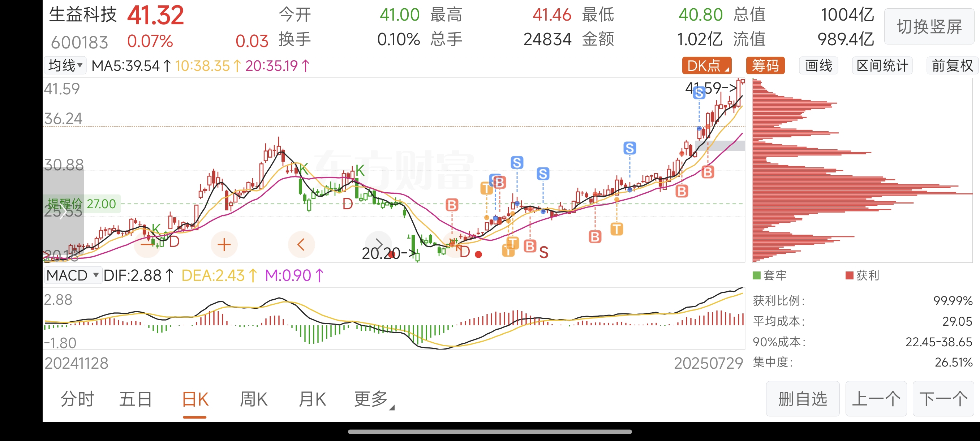Tap the zoom out minus circle icon
980x441 pixels.
[x=147, y=244]
